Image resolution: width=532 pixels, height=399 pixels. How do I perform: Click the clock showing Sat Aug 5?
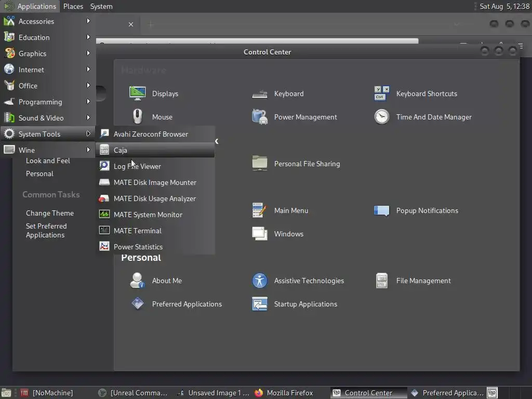(504, 6)
